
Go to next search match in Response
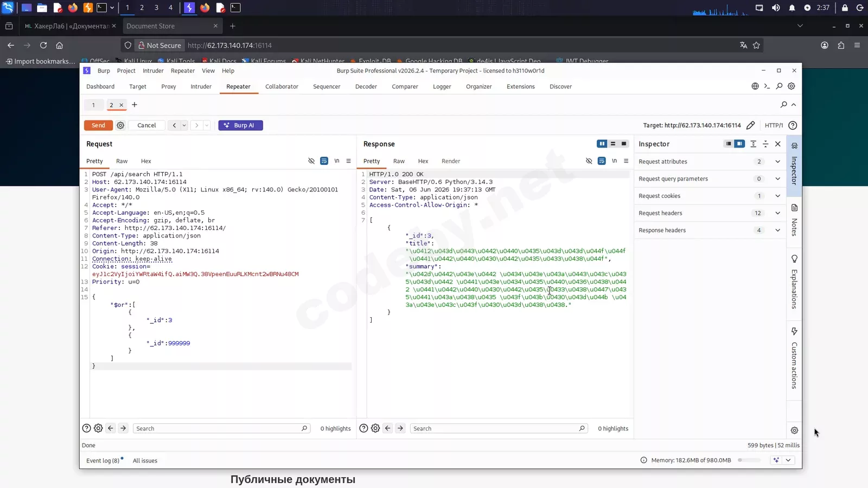click(x=400, y=428)
